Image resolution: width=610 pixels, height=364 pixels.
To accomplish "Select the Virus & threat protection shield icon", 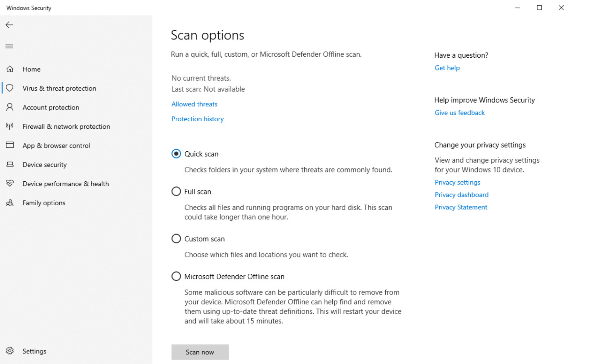I will tap(10, 88).
